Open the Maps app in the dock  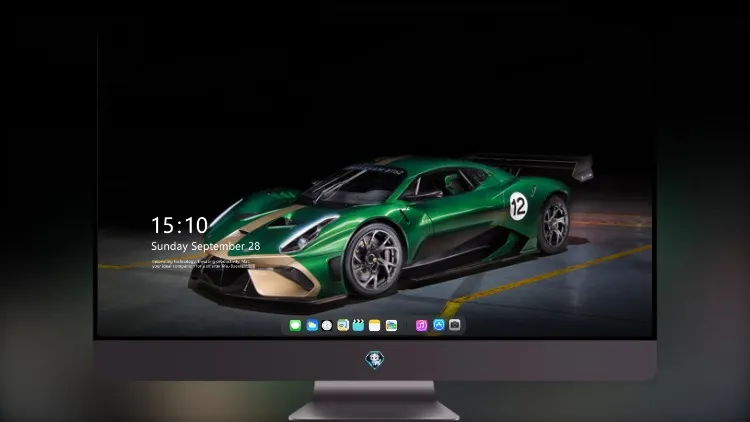343,325
